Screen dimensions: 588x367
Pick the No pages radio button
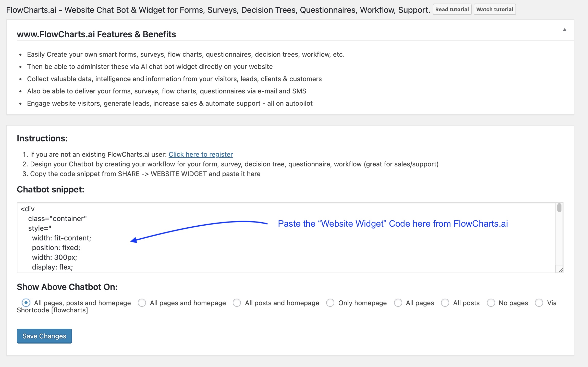(x=491, y=303)
